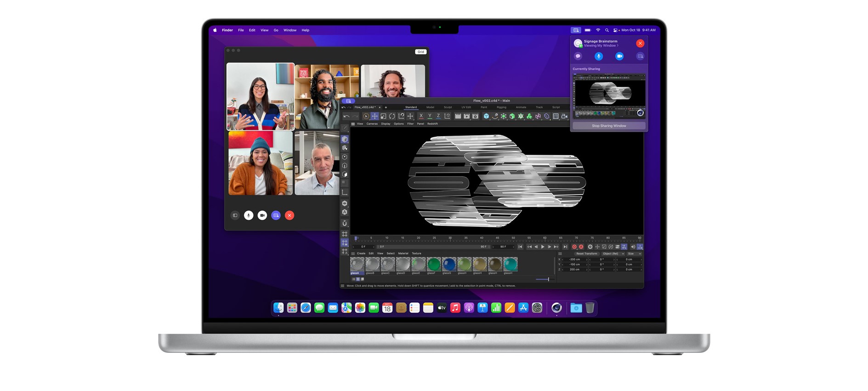Click the Render View clapperboard icon
868x391 pixels.
(x=458, y=116)
